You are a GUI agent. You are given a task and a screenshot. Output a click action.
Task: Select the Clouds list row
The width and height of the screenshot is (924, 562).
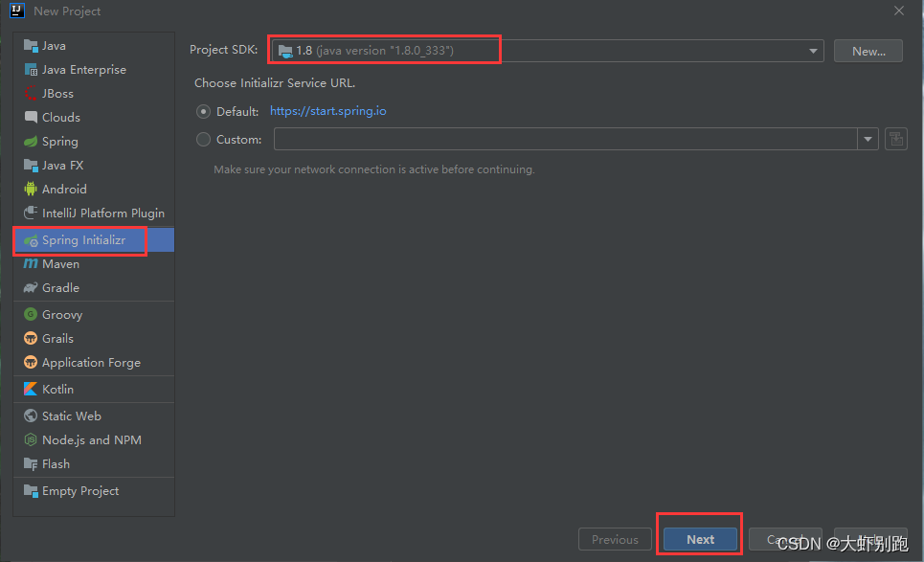click(94, 117)
